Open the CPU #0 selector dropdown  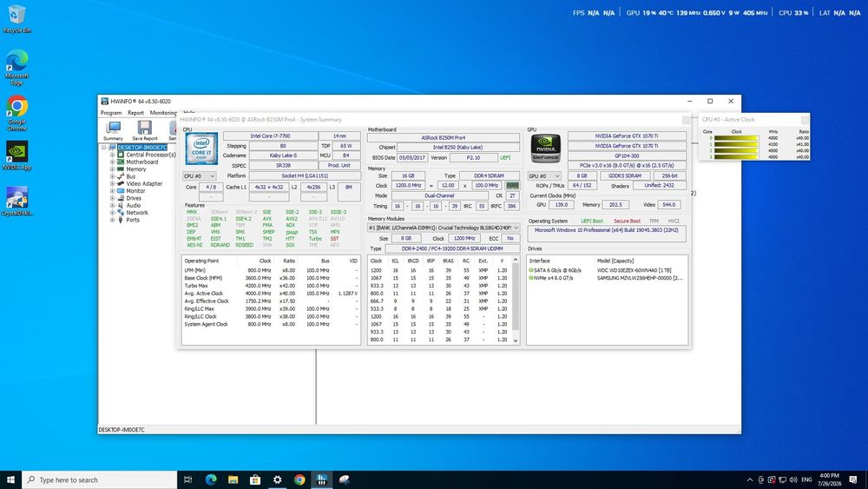[200, 176]
